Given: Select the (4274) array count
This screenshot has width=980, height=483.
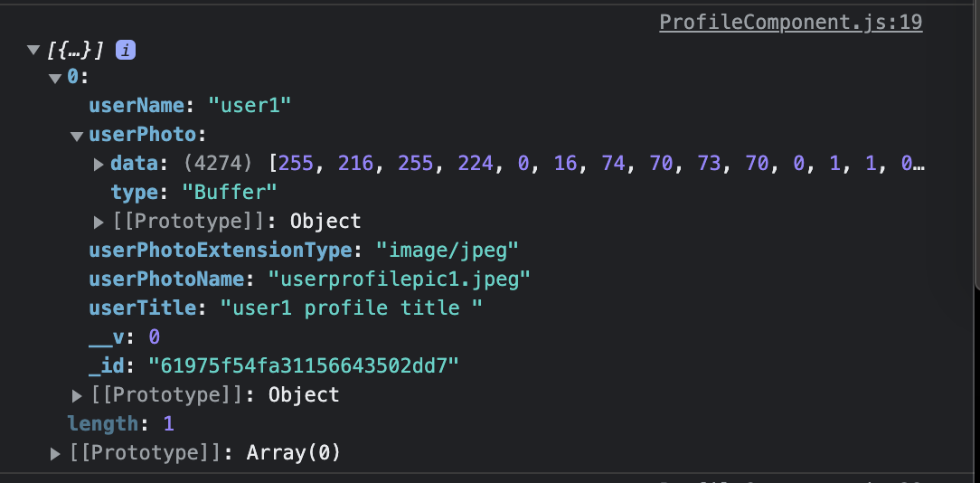Looking at the screenshot, I should click(218, 164).
